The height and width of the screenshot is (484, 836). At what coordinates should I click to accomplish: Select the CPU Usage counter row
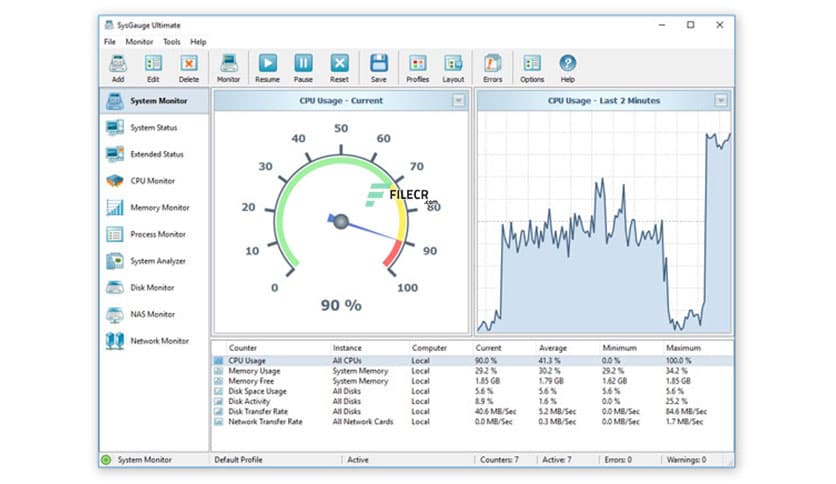click(473, 361)
